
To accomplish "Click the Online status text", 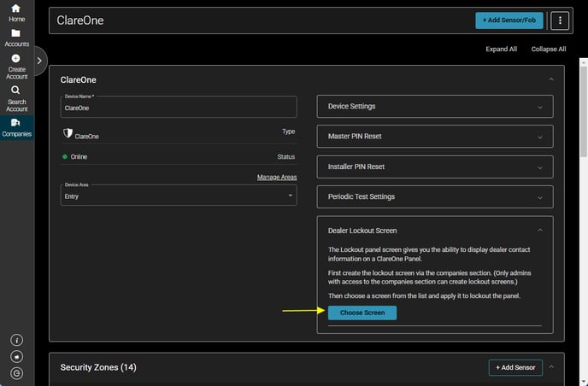I will coord(79,156).
